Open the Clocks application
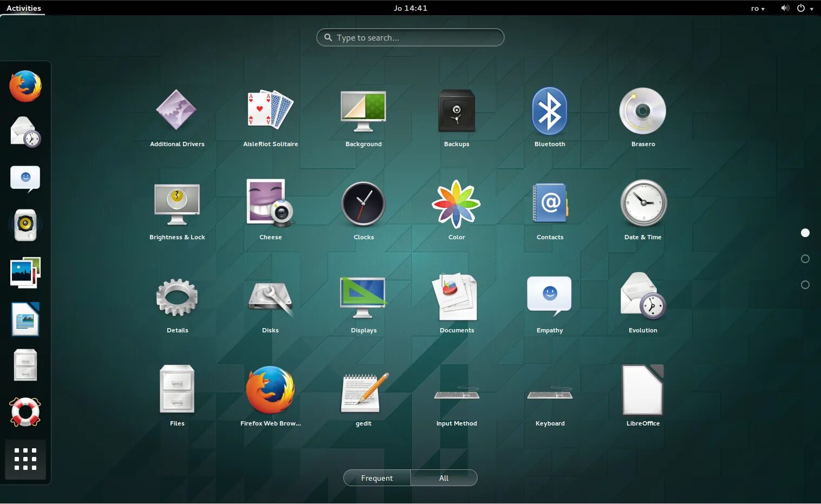This screenshot has height=504, width=821. click(x=363, y=204)
